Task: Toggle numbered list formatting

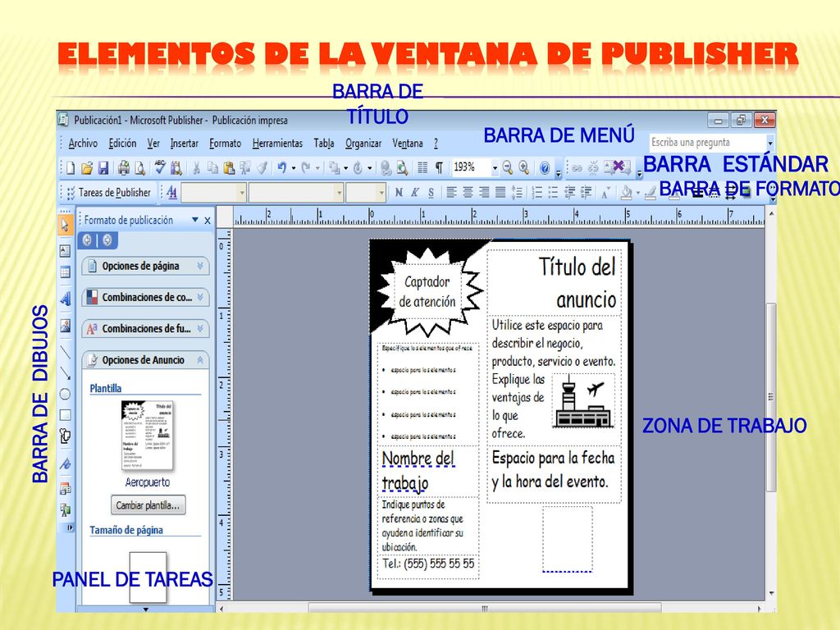Action: coord(537,192)
